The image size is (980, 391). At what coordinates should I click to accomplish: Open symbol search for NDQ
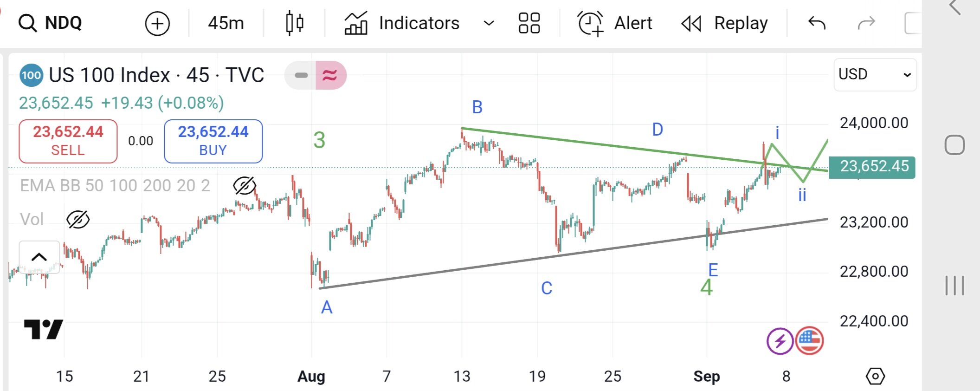(x=51, y=23)
